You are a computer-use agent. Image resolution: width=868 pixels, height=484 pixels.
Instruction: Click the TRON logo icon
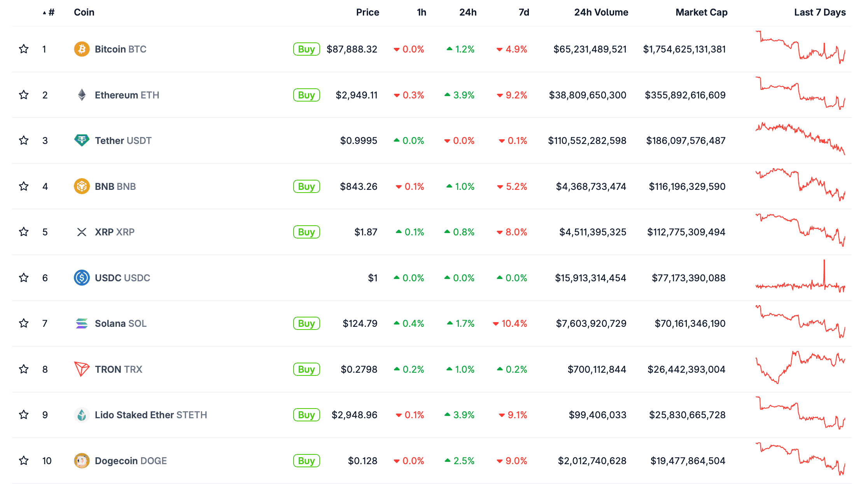(82, 369)
